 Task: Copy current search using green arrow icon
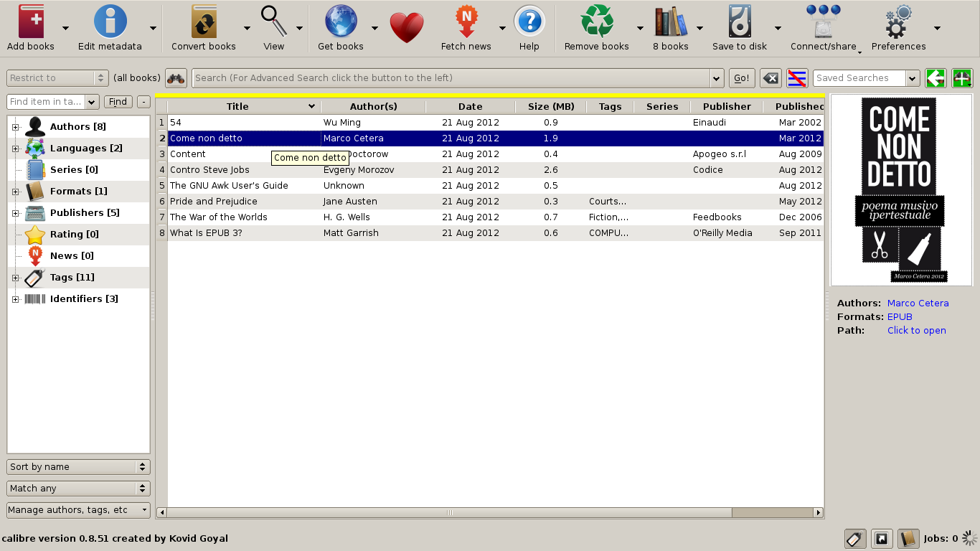point(936,78)
